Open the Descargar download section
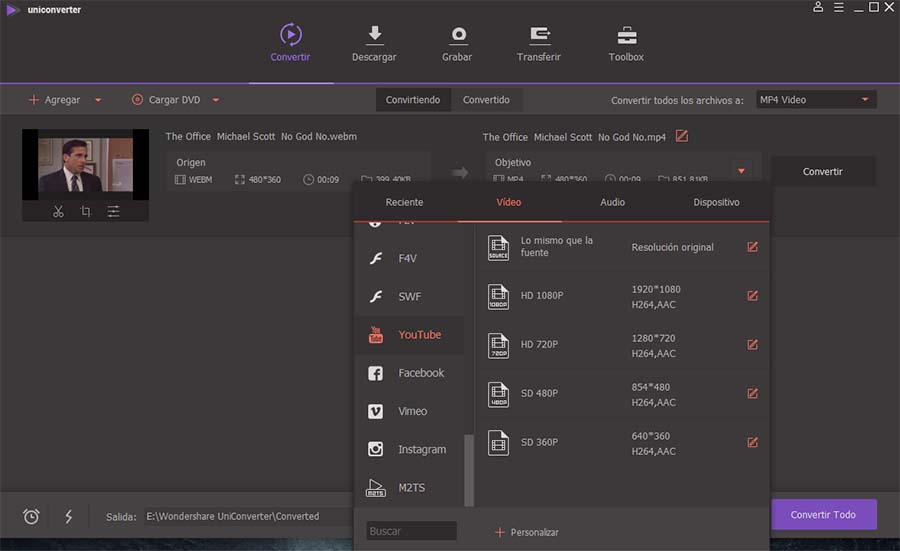900x551 pixels. pyautogui.click(x=374, y=44)
